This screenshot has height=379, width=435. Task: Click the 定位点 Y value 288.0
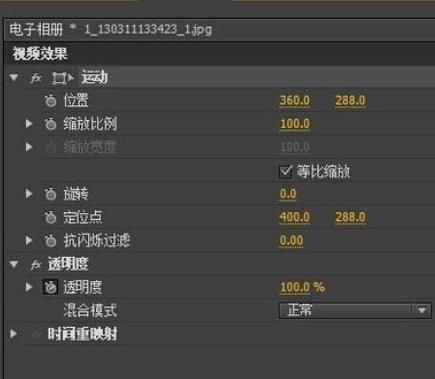tap(350, 217)
